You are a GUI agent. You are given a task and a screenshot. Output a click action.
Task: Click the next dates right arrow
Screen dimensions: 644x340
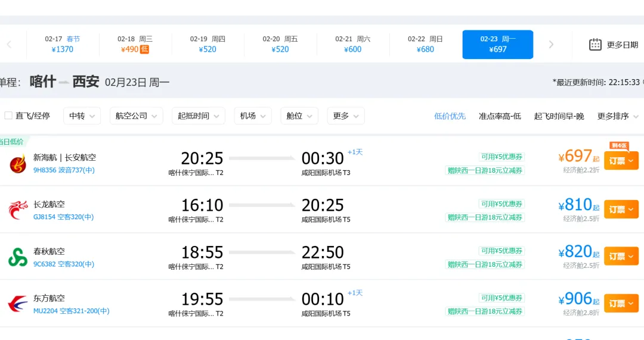click(x=551, y=45)
